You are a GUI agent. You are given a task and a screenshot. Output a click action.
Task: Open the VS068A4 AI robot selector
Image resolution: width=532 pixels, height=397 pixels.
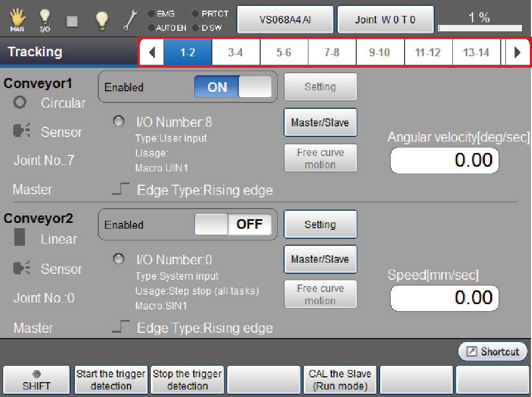[285, 20]
